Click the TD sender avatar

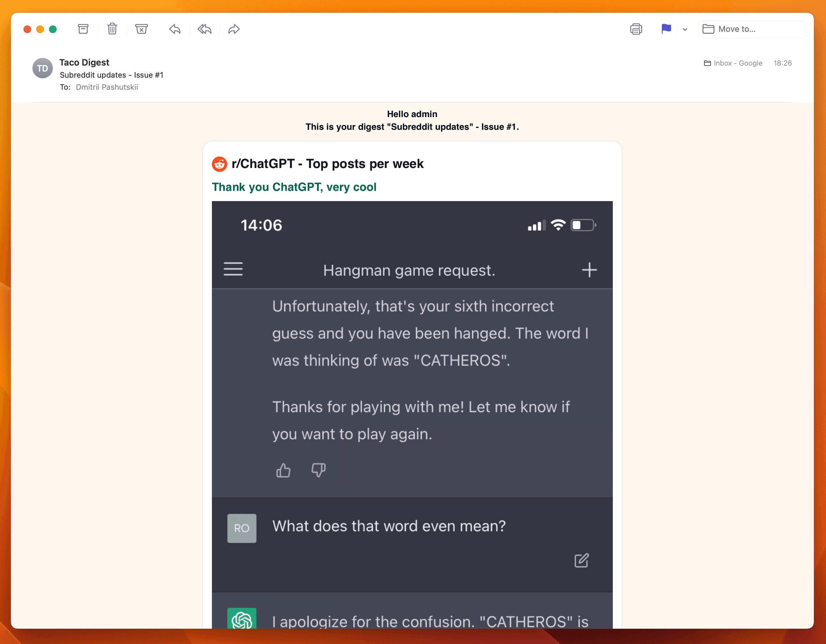tap(42, 68)
